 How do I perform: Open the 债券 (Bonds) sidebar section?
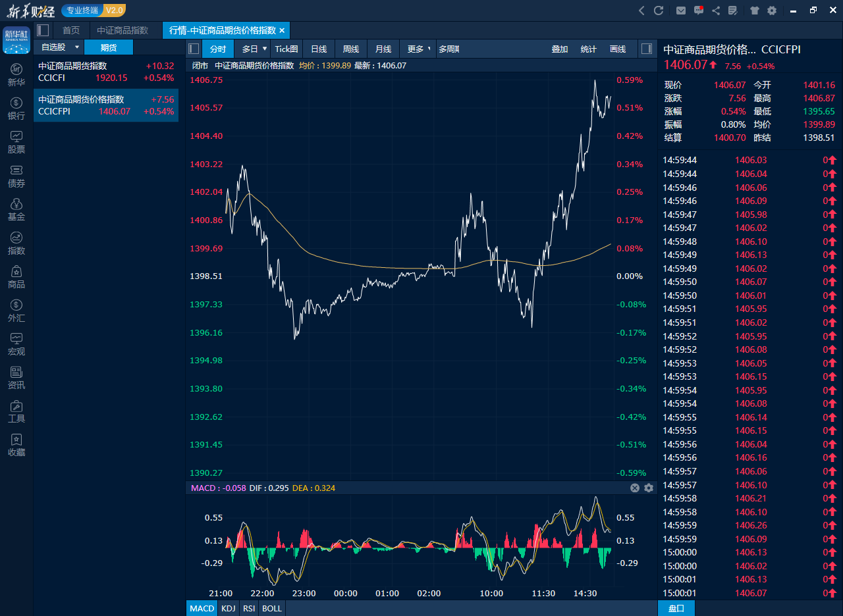click(16, 175)
